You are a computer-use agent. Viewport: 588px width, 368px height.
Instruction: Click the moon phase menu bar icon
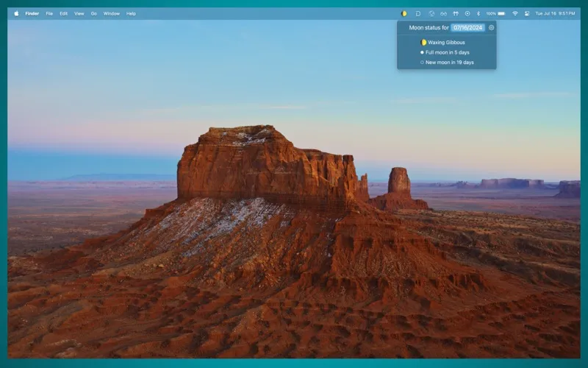tap(404, 13)
